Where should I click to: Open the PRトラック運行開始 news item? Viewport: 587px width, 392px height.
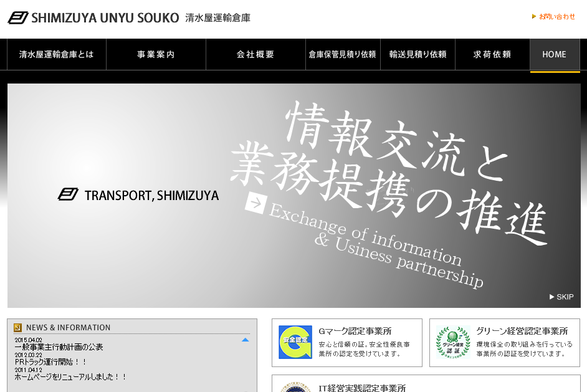click(x=51, y=362)
